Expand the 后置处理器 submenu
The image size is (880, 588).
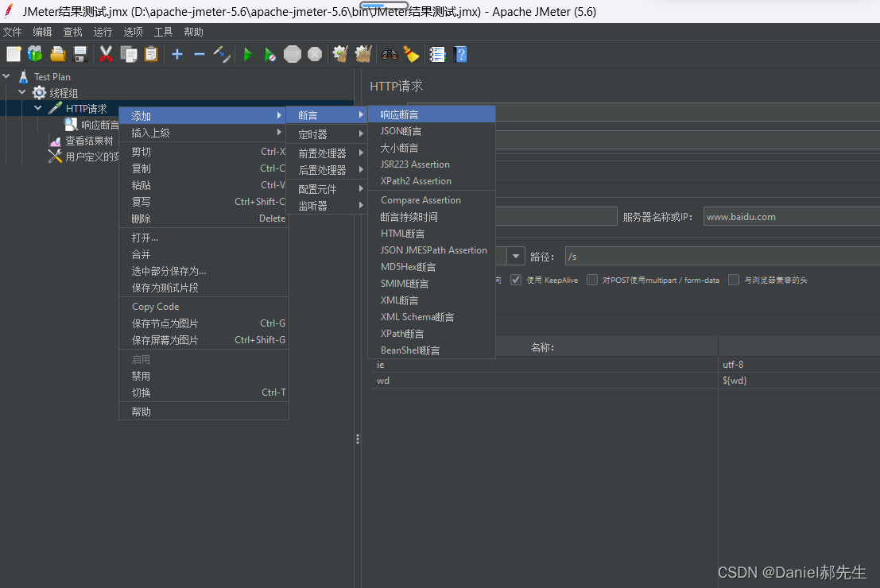click(327, 170)
